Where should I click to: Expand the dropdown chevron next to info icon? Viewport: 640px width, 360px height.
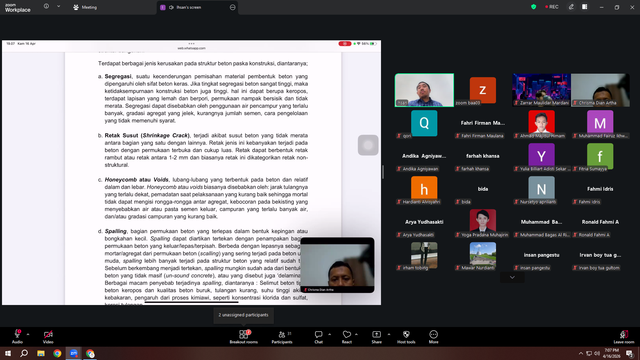58,7
